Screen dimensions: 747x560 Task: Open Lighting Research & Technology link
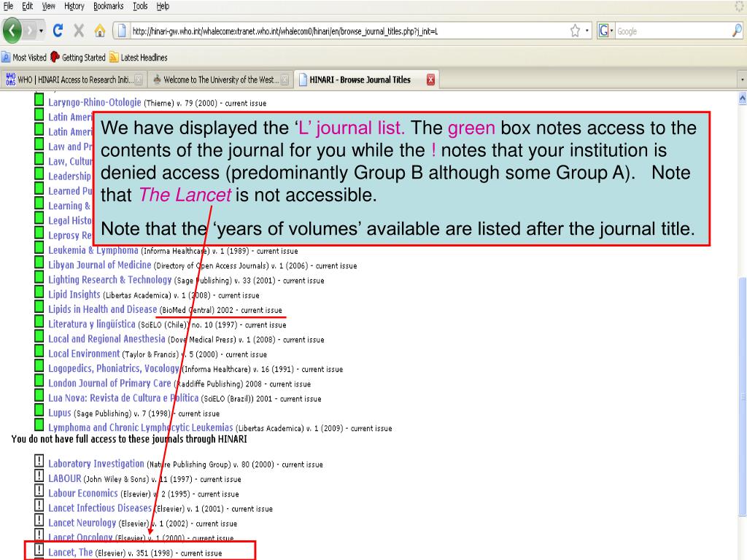pos(110,279)
